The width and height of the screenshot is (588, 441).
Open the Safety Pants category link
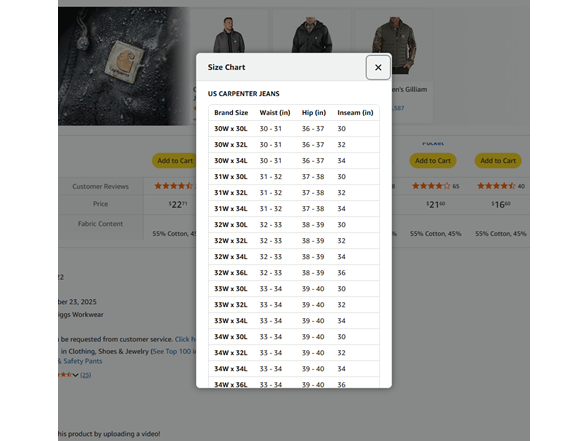click(x=80, y=361)
